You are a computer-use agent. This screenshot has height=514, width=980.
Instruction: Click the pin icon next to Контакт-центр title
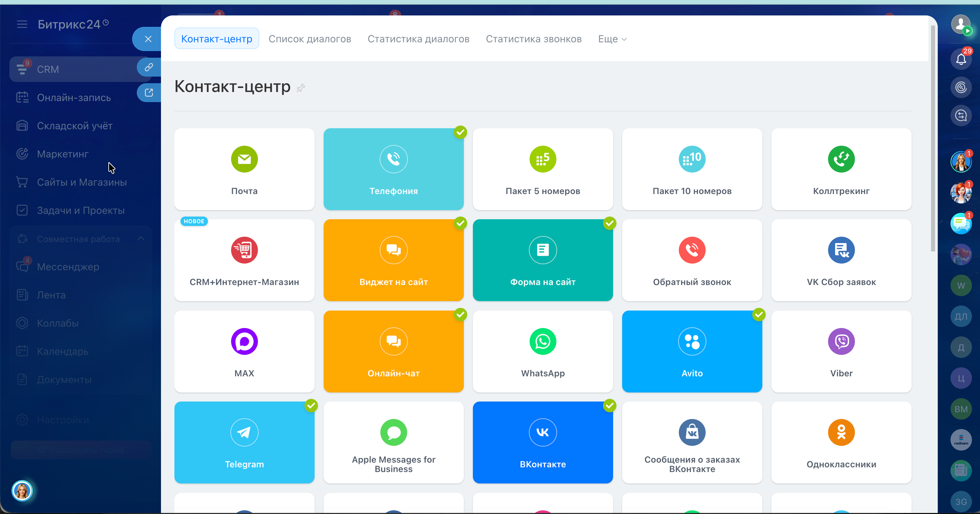coord(301,88)
